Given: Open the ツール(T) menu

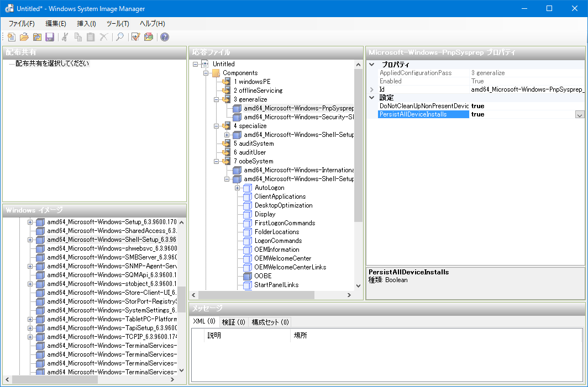Looking at the screenshot, I should pos(117,23).
